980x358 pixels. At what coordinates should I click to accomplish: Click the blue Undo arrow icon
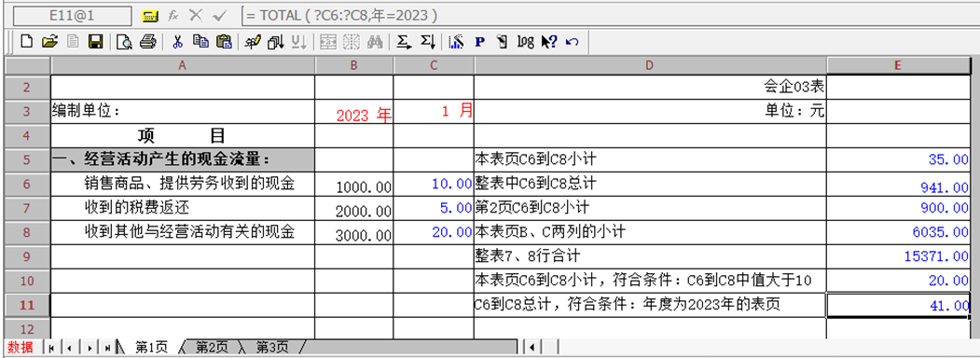point(572,42)
